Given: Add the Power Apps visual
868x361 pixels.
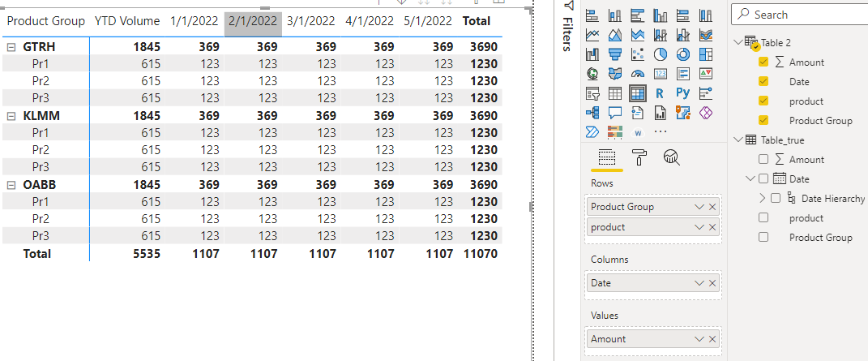Looking at the screenshot, I should [706, 113].
